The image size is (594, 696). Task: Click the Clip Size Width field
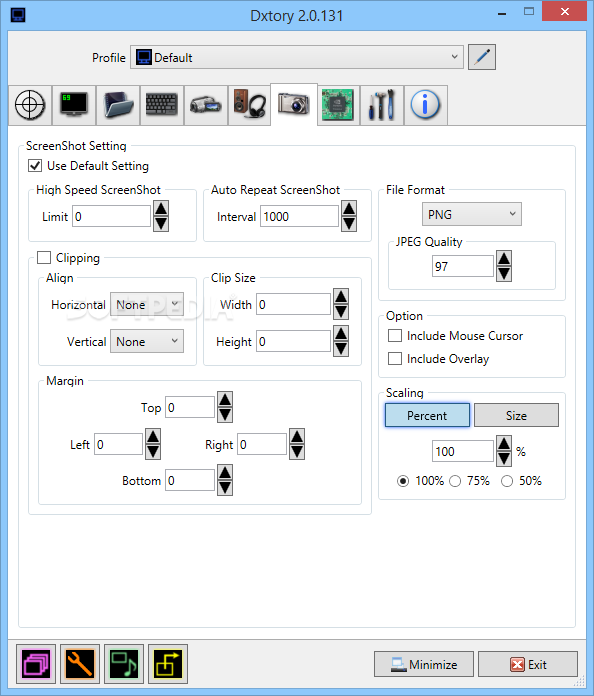pyautogui.click(x=293, y=304)
